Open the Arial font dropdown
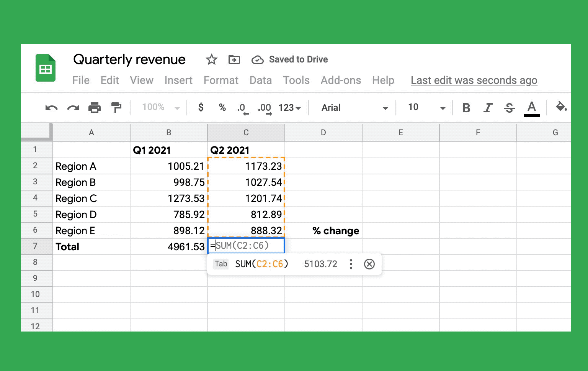This screenshot has height=371, width=588. coord(354,108)
